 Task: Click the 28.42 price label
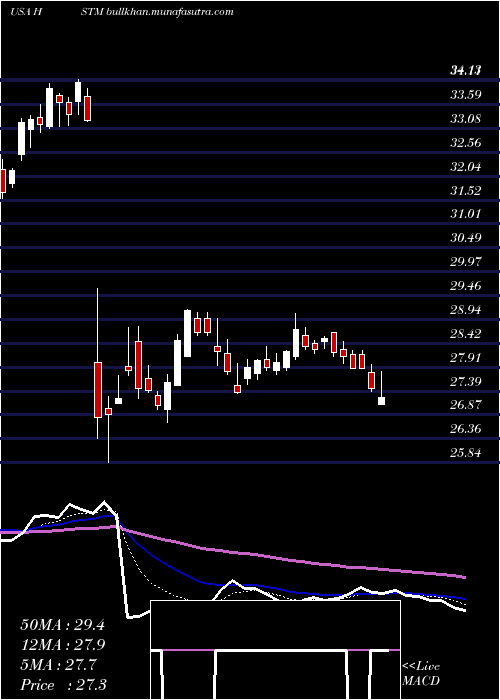466,333
